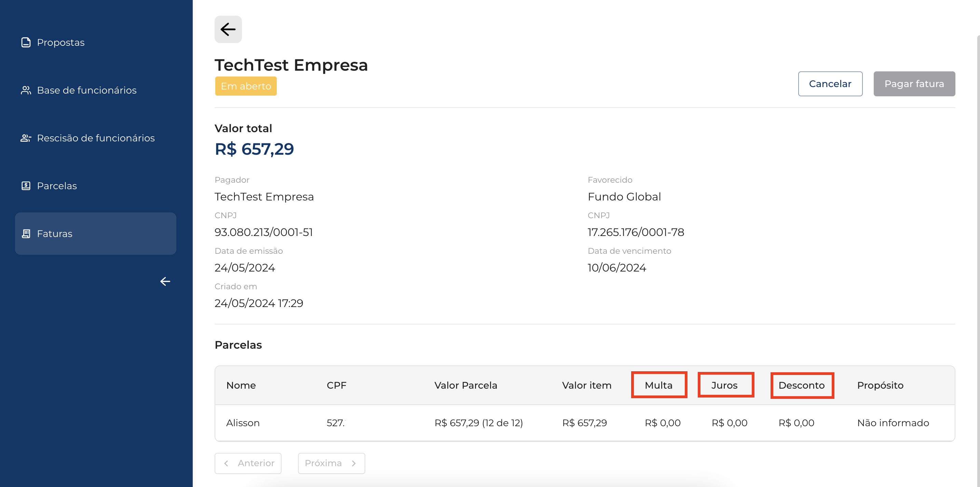Select the Alisson installment row
Screen dimensions: 980x487
584,423
